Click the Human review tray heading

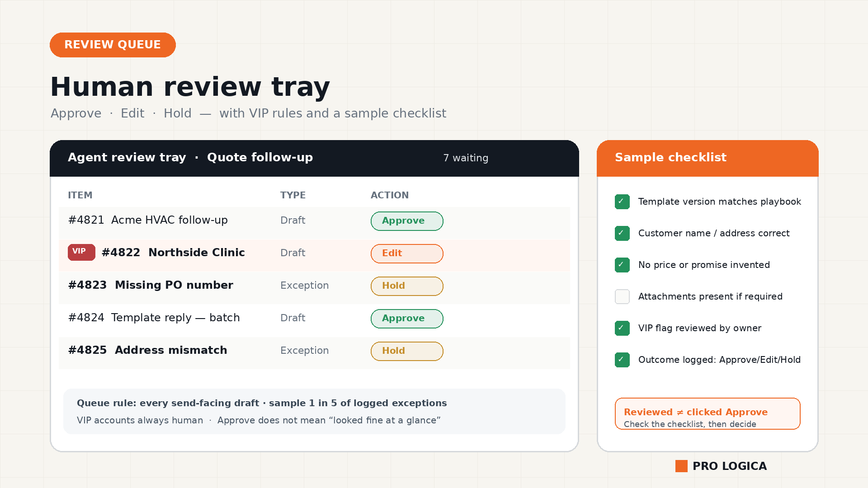coord(190,87)
